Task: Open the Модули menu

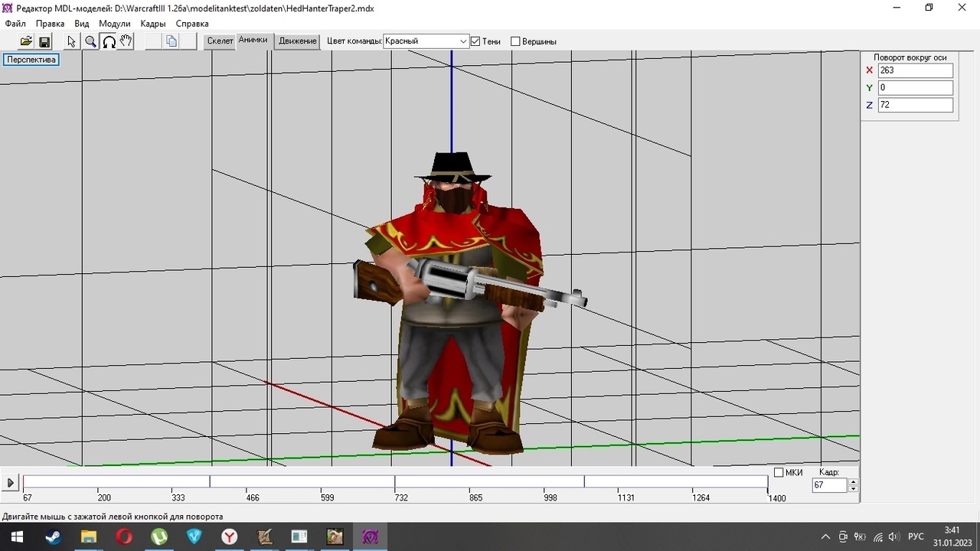Action: 115,24
